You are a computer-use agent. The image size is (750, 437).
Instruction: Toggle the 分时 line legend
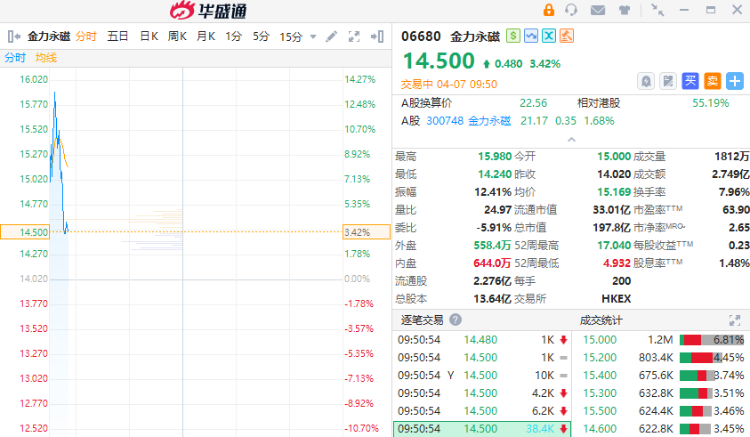pyautogui.click(x=15, y=57)
